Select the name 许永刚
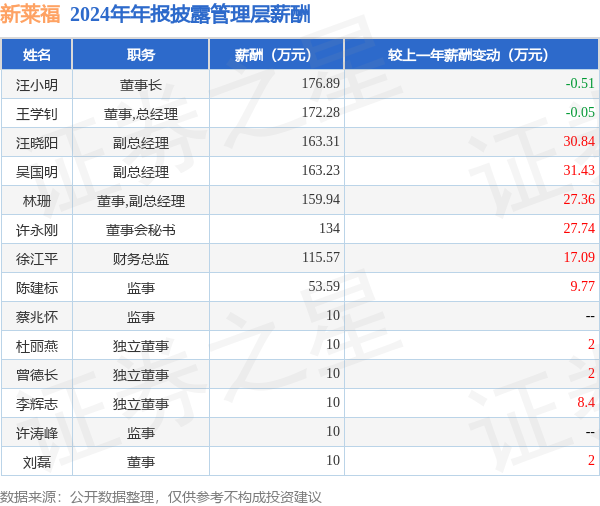The width and height of the screenshot is (600, 506). (37, 230)
